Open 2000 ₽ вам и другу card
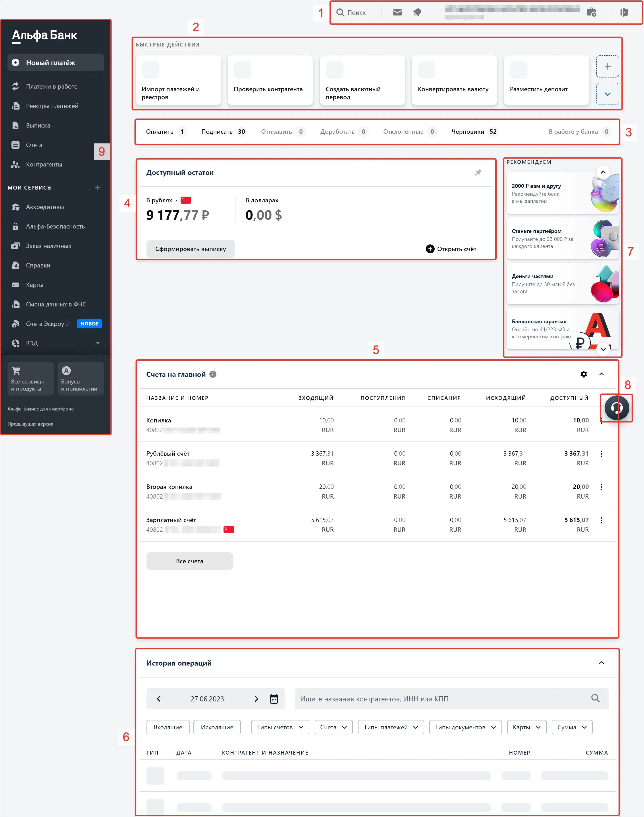Viewport: 644px width, 817px height. pos(563,193)
